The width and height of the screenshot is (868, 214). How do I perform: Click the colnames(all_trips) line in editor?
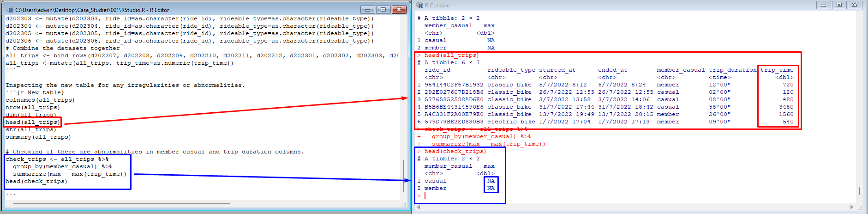(x=40, y=100)
